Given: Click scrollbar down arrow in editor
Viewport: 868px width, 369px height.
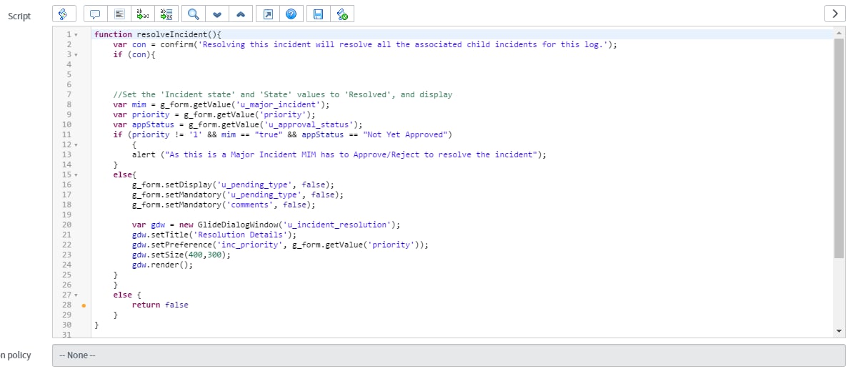Looking at the screenshot, I should 839,331.
